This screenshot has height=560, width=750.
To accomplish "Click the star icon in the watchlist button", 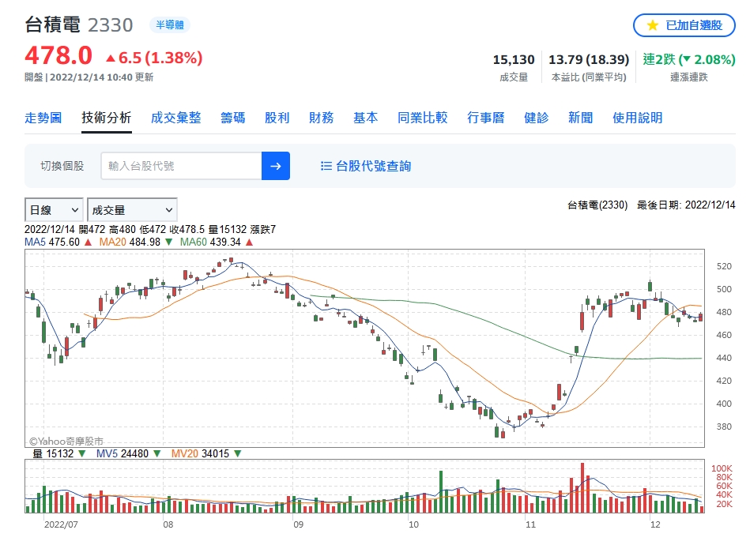I will tap(653, 25).
